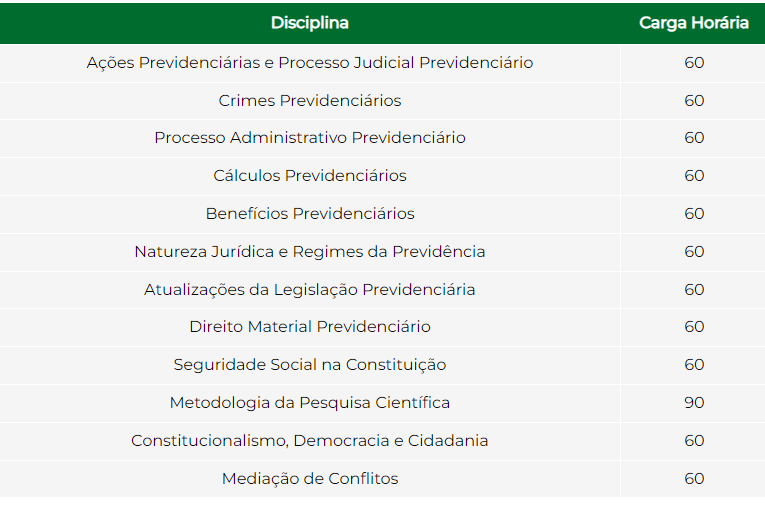The width and height of the screenshot is (765, 506).
Task: Click Seguridade Social na Constituição
Action: click(x=310, y=365)
